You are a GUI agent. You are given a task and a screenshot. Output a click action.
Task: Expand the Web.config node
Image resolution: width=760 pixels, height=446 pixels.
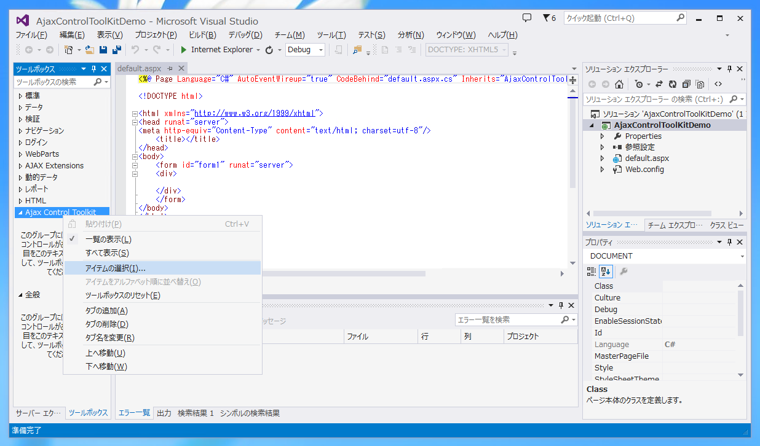tap(602, 170)
